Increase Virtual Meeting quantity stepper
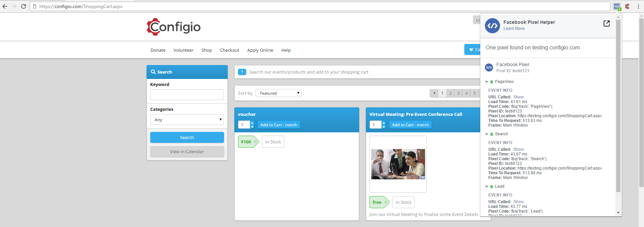644x227 pixels. (x=384, y=123)
